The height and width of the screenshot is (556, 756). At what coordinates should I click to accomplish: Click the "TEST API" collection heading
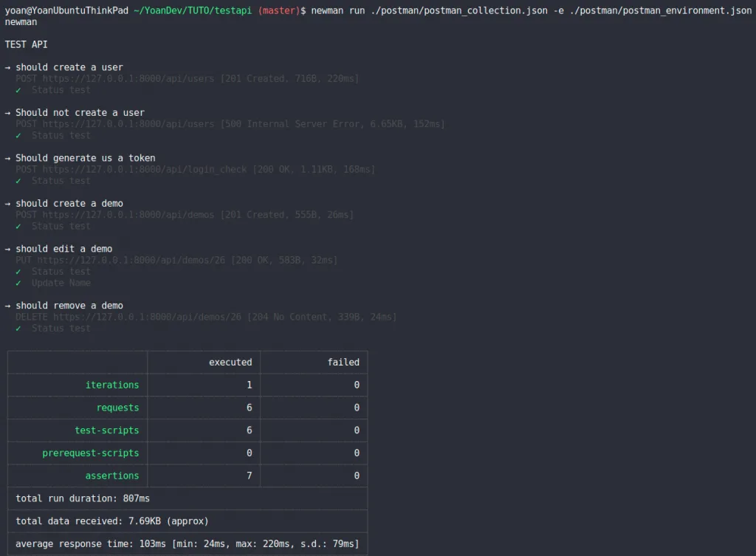(27, 44)
